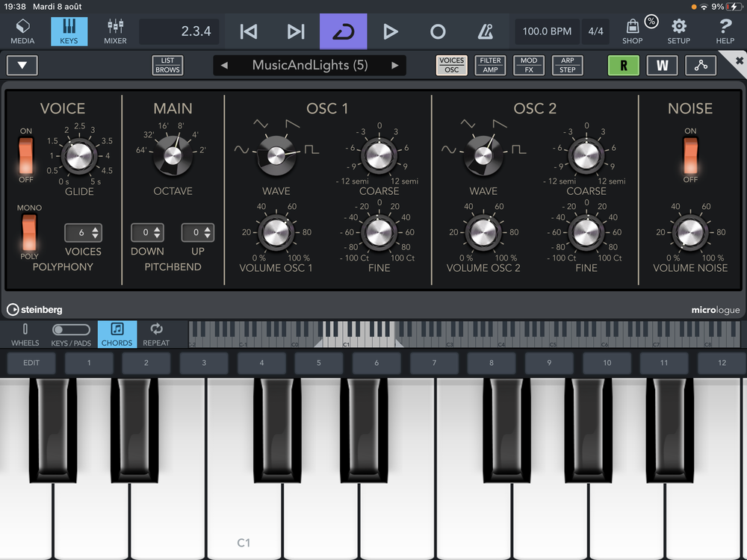
Task: Adjust the Voices count stepper
Action: pos(82,233)
